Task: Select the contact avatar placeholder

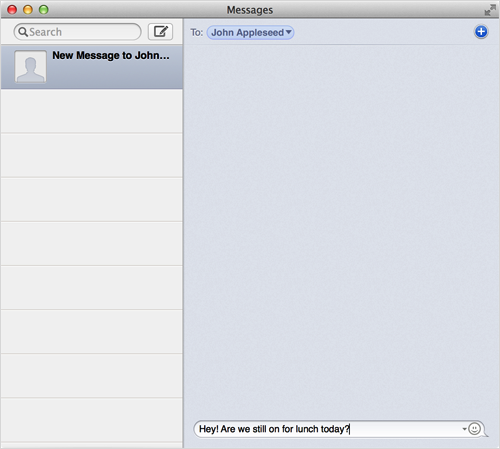Action: tap(30, 66)
